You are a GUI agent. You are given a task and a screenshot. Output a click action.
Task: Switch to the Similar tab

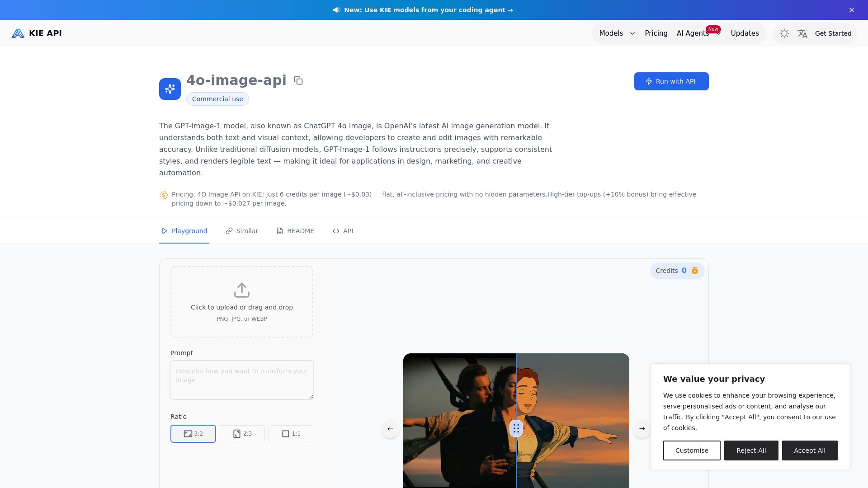242,231
